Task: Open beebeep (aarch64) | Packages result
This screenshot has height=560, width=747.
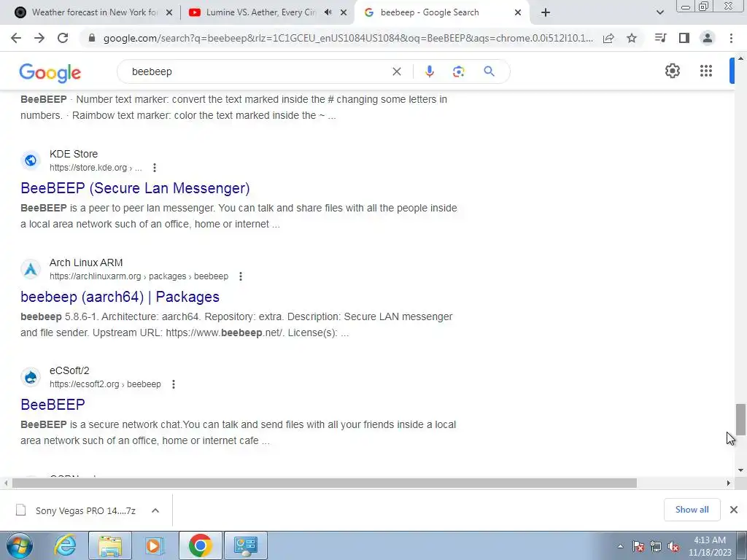Action: pos(120,297)
